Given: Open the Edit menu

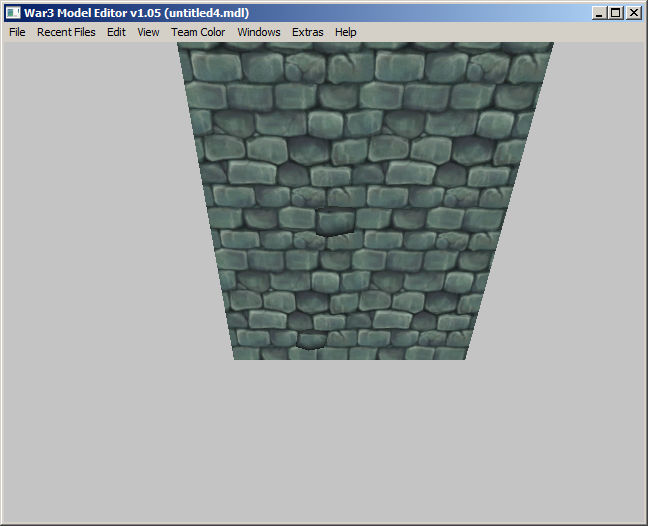Looking at the screenshot, I should click(116, 32).
